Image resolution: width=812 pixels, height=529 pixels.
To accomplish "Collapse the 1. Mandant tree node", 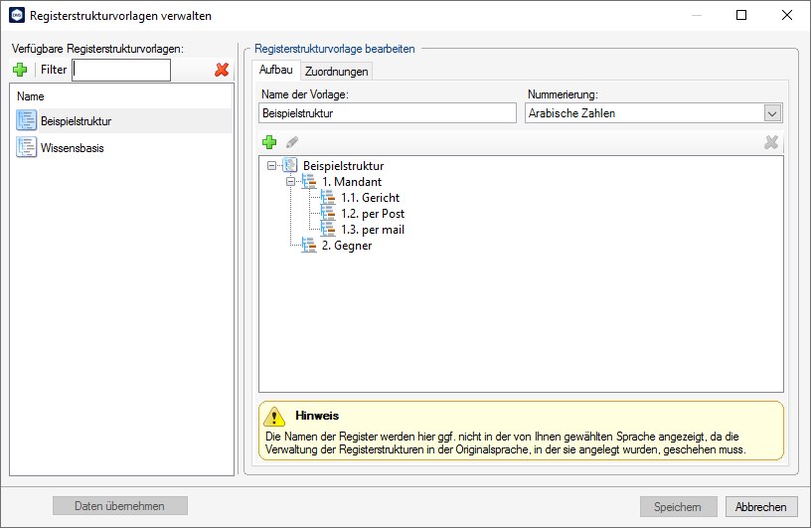I will click(x=290, y=181).
